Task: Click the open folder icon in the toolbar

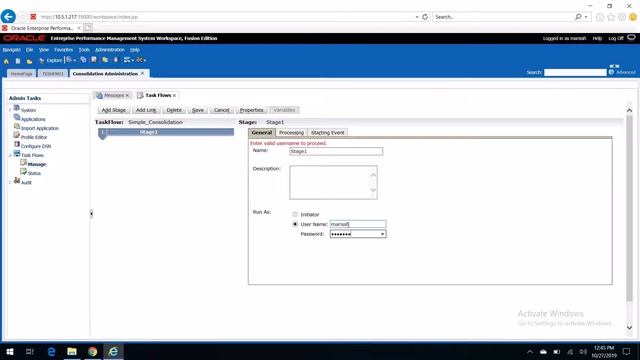Action: coord(29,61)
